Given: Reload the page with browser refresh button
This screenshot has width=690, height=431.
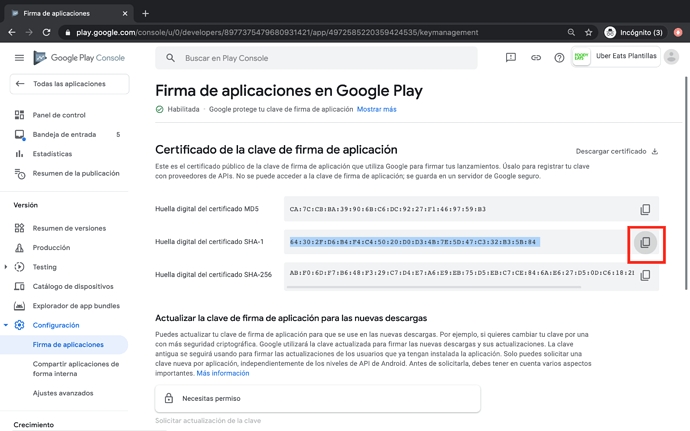Looking at the screenshot, I should (x=46, y=32).
